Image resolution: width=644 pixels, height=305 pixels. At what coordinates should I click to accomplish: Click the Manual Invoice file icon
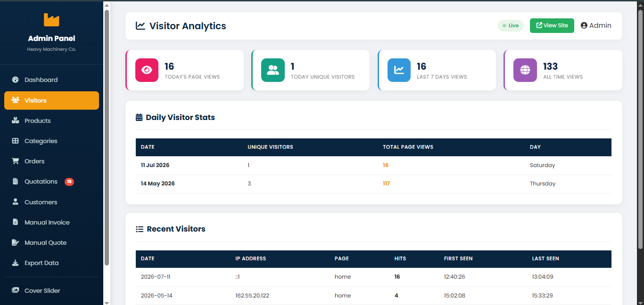pyautogui.click(x=15, y=222)
